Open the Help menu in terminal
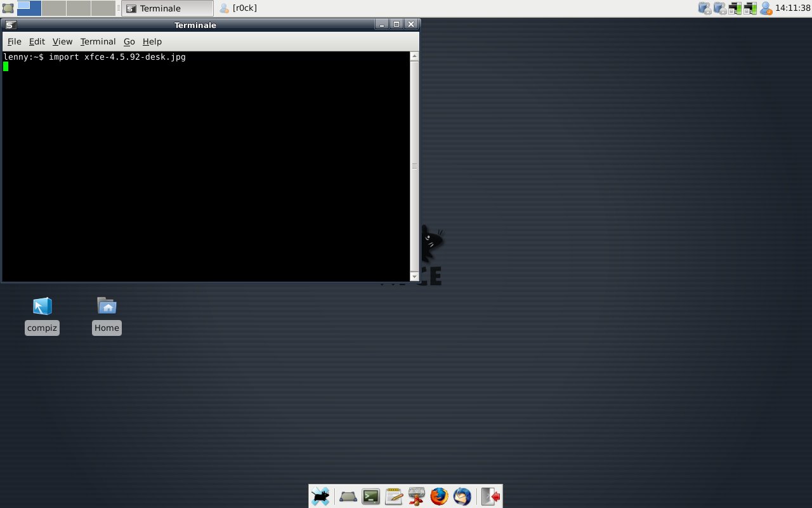The width and height of the screenshot is (812, 508). pos(152,41)
